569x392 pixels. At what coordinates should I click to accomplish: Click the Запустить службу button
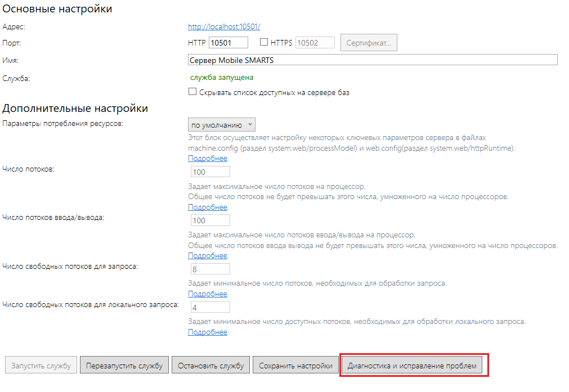pos(41,365)
